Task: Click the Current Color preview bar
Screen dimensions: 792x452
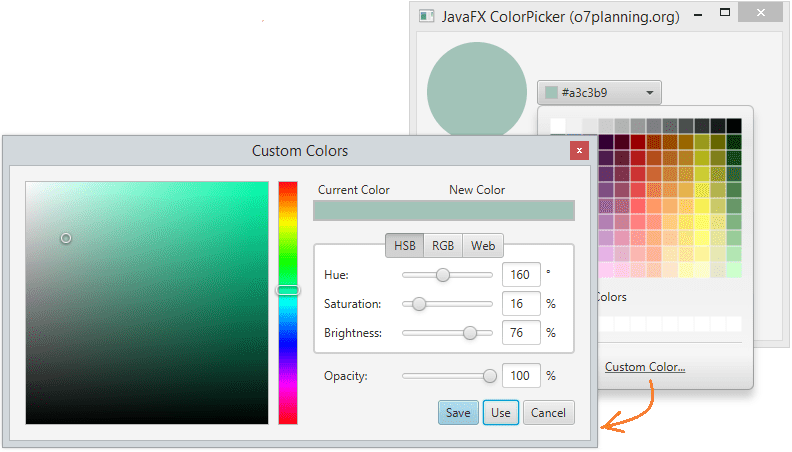Action: 378,211
